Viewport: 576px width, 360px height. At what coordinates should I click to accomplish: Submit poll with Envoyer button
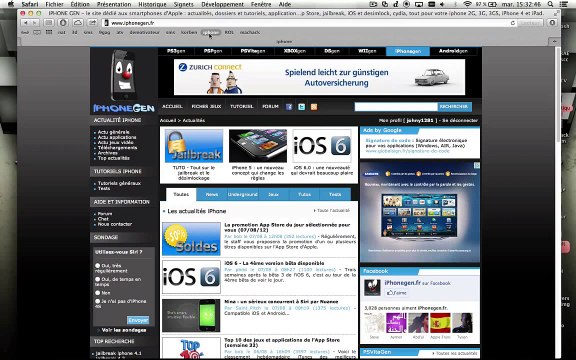pos(138,320)
